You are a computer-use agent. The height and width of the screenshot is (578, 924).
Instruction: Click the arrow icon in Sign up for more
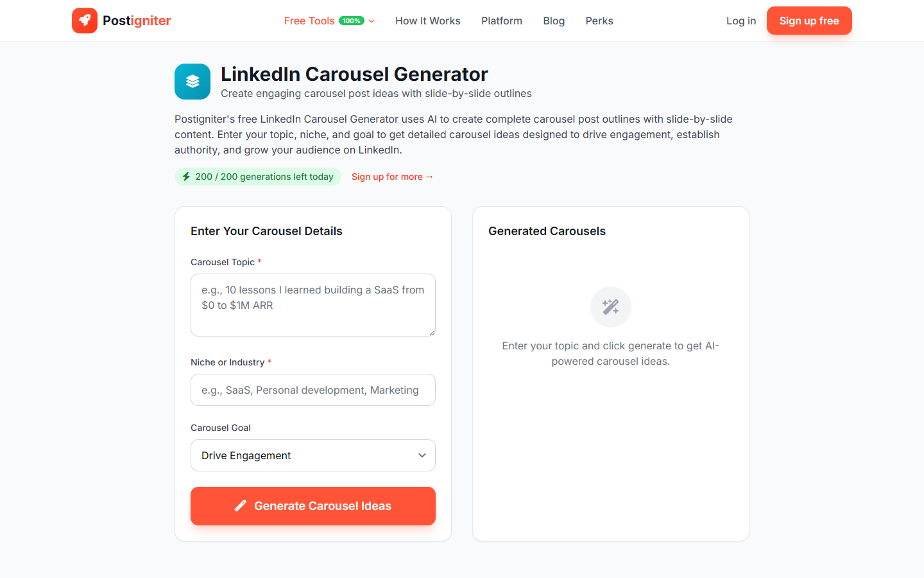coord(429,177)
